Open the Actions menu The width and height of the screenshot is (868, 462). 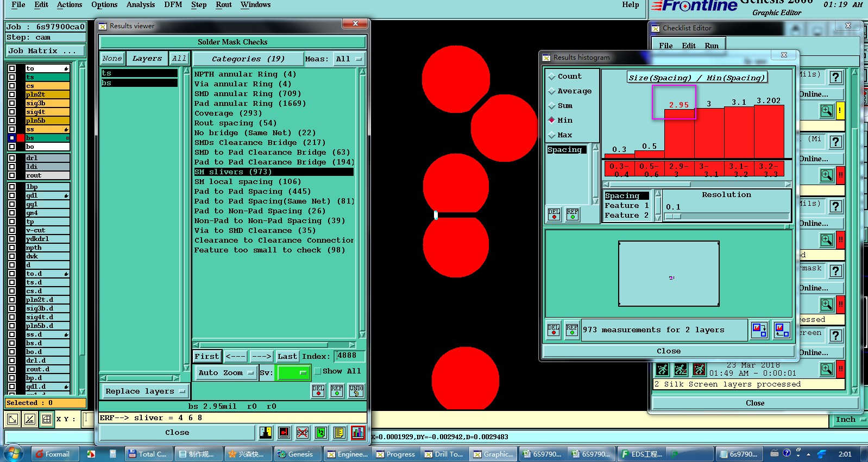click(x=70, y=5)
